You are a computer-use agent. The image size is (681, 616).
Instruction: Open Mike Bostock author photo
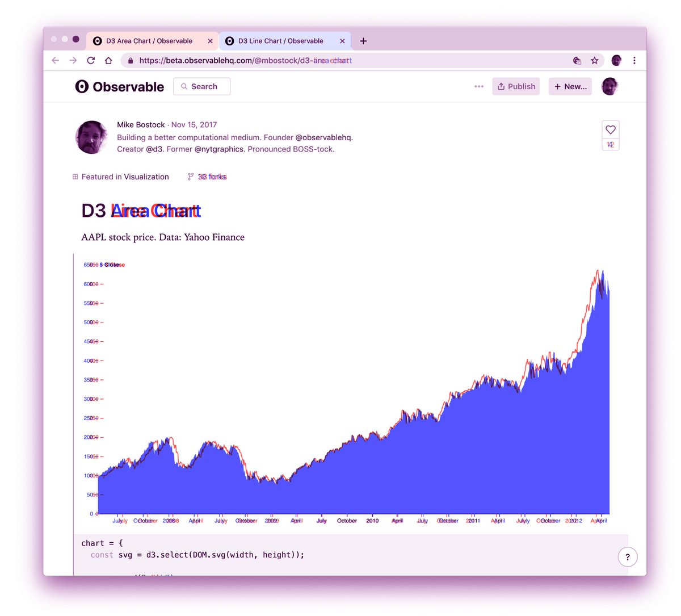click(x=92, y=137)
